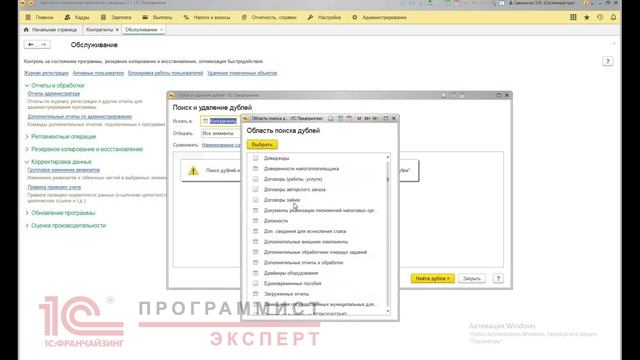Open the Зарплата menu
Image resolution: width=640 pixels, height=360 pixels.
coord(121,18)
